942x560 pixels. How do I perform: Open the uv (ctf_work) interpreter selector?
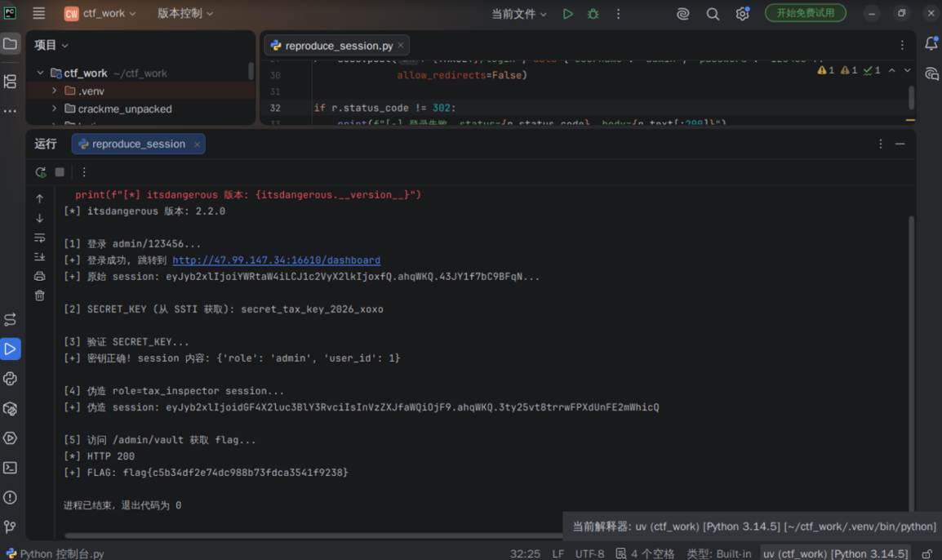pos(835,553)
